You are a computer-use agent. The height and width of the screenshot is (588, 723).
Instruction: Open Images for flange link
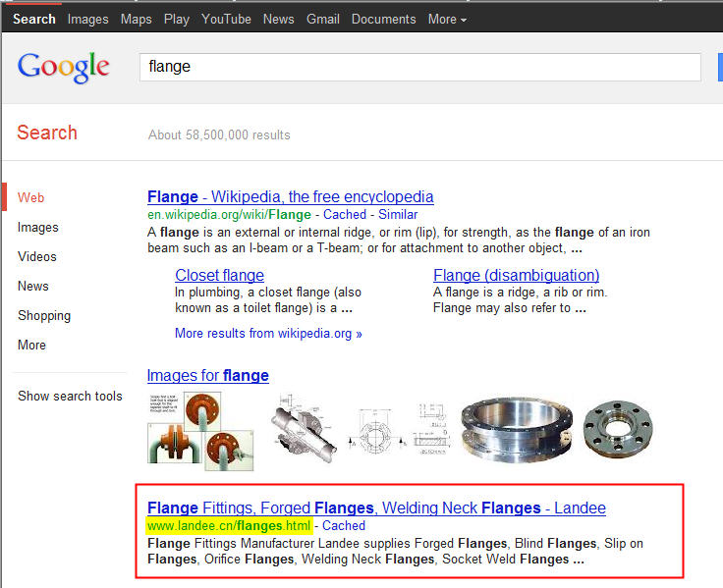208,376
